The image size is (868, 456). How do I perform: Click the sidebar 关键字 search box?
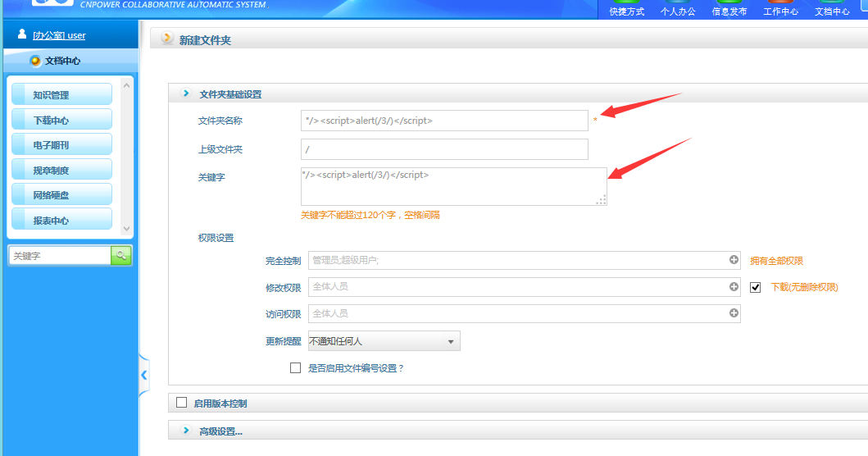coord(60,255)
